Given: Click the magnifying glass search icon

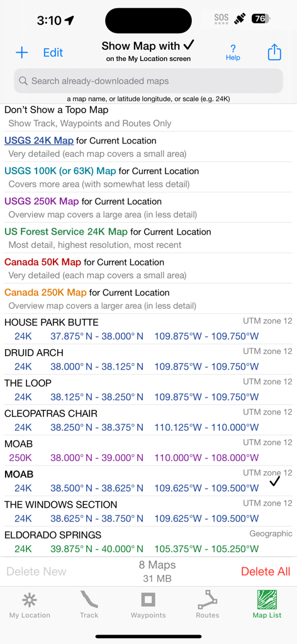Looking at the screenshot, I should pyautogui.click(x=23, y=81).
